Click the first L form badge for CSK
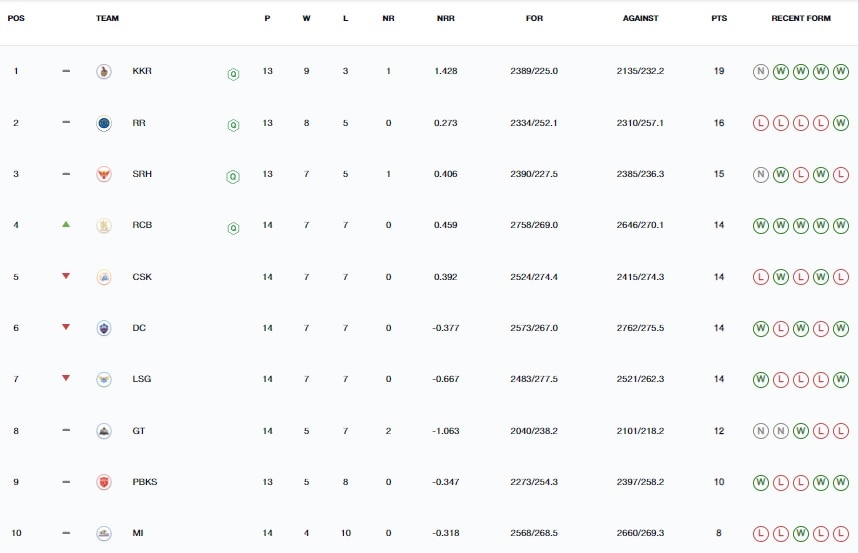This screenshot has width=859, height=553. click(760, 277)
